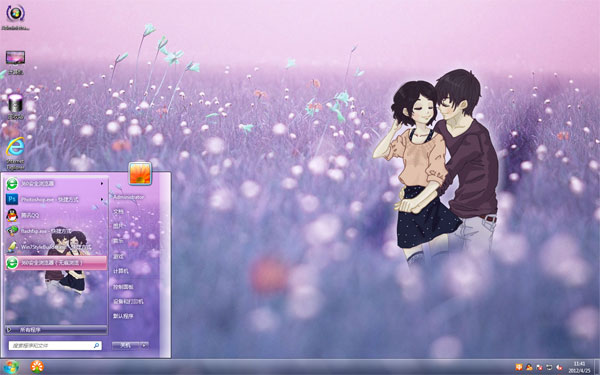This screenshot has height=375, width=600.
Task: Open the Computer monitor desktop icon
Action: pyautogui.click(x=15, y=62)
